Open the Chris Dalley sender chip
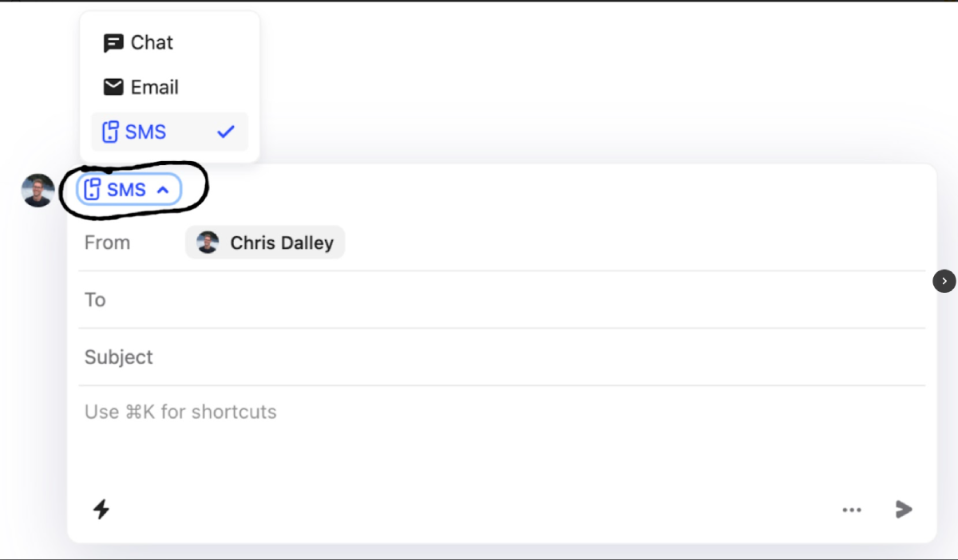This screenshot has height=560, width=958. pyautogui.click(x=281, y=243)
